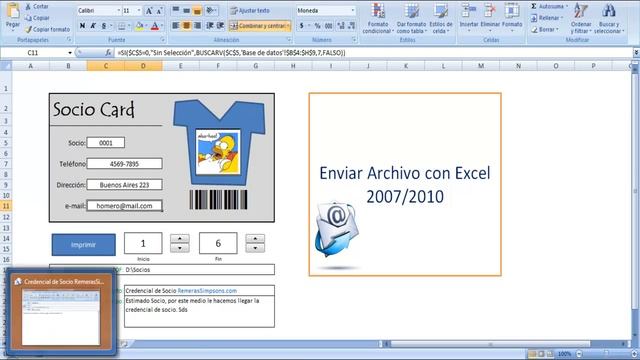The height and width of the screenshot is (360, 640).
Task: Select cell with homero@mail.com
Action: point(124,206)
